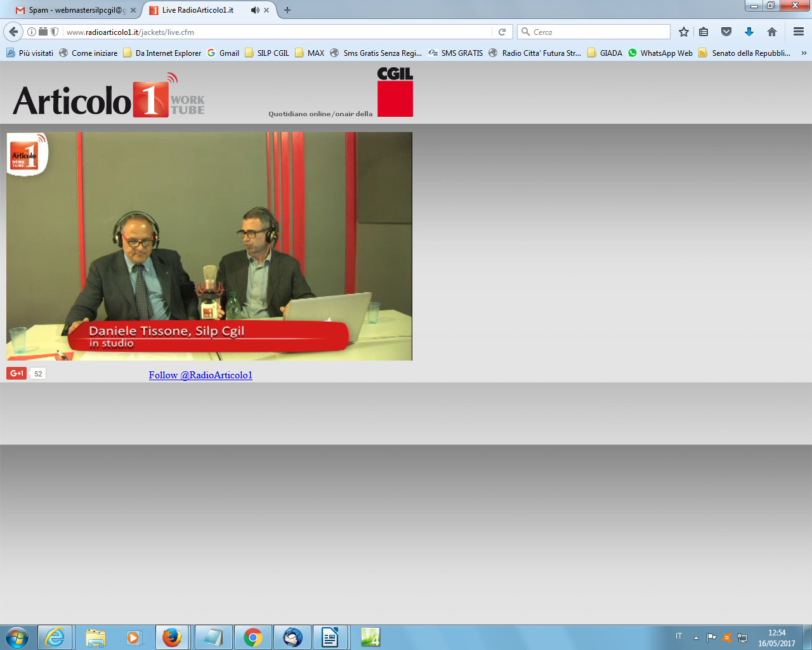
Task: Show site information for this page
Action: (x=32, y=32)
